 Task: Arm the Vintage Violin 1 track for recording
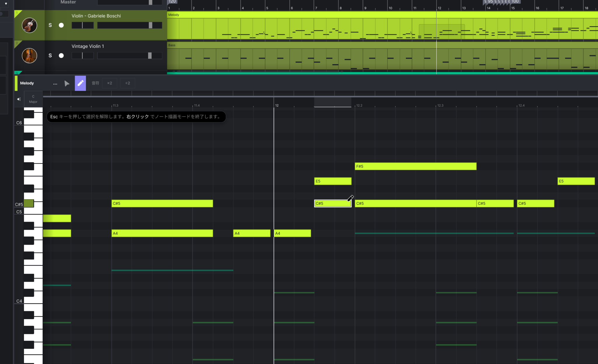click(61, 55)
